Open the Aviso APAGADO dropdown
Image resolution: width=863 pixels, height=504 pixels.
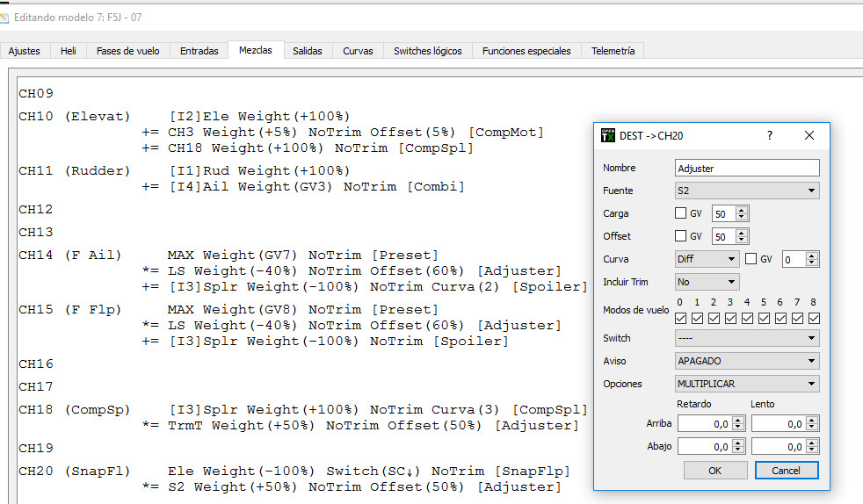click(x=747, y=361)
